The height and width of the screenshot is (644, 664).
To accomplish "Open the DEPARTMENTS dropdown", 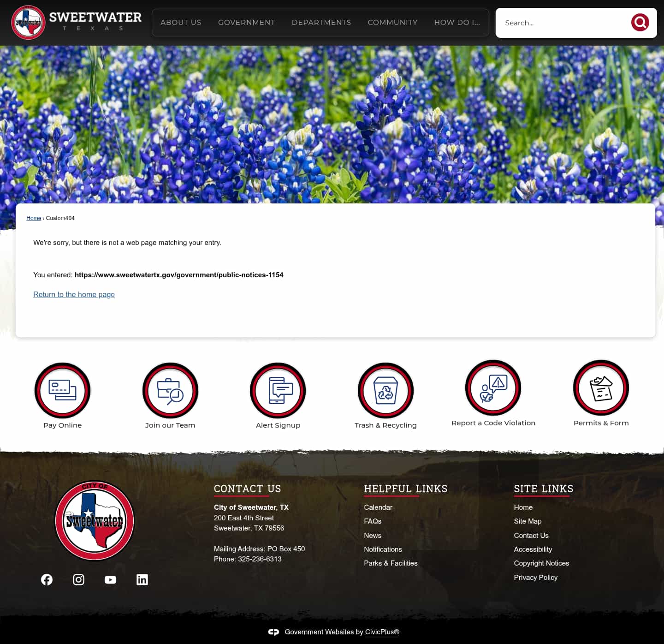I will [321, 22].
